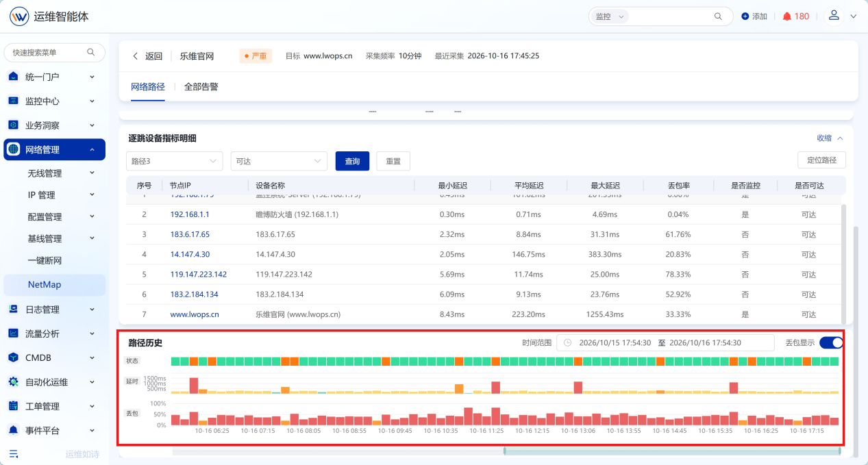This screenshot has height=465, width=868.
Task: Open node IP link 183.6.17.65
Action: coord(190,234)
